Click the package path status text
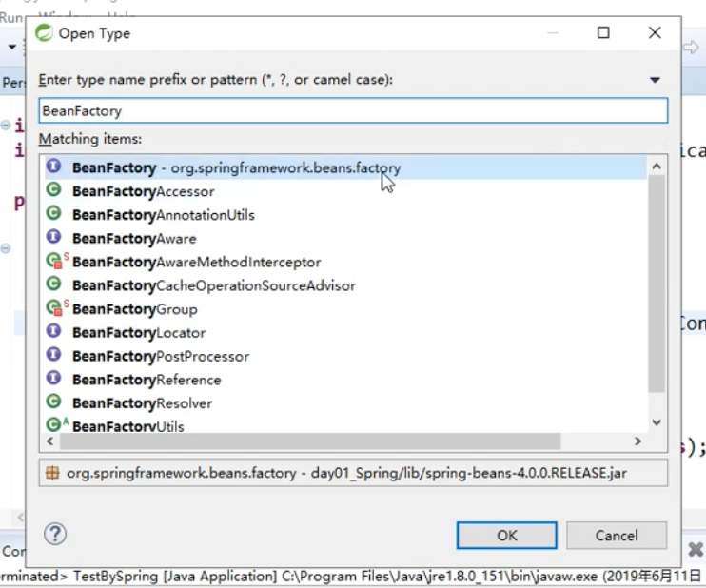The height and width of the screenshot is (588, 706). 346,473
